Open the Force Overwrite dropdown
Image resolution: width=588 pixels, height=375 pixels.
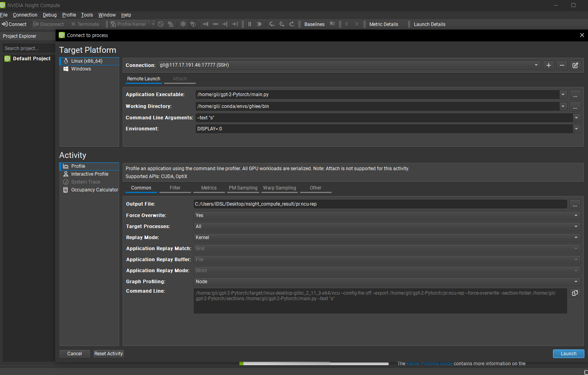(387, 215)
